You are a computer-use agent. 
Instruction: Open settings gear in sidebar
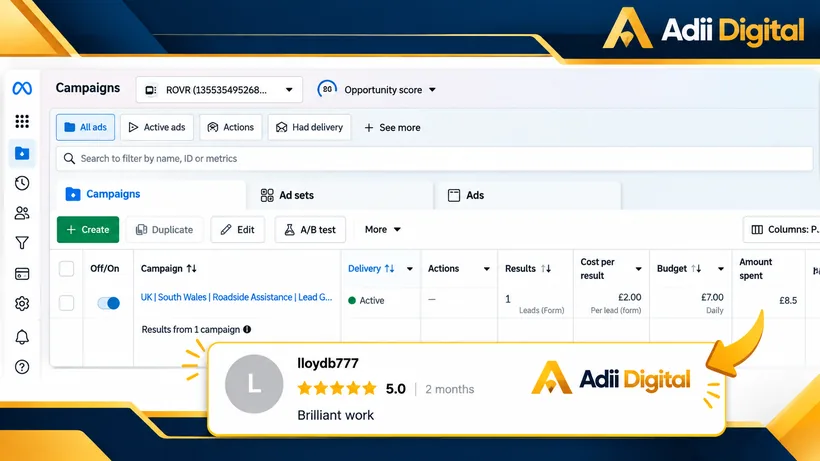click(x=22, y=303)
